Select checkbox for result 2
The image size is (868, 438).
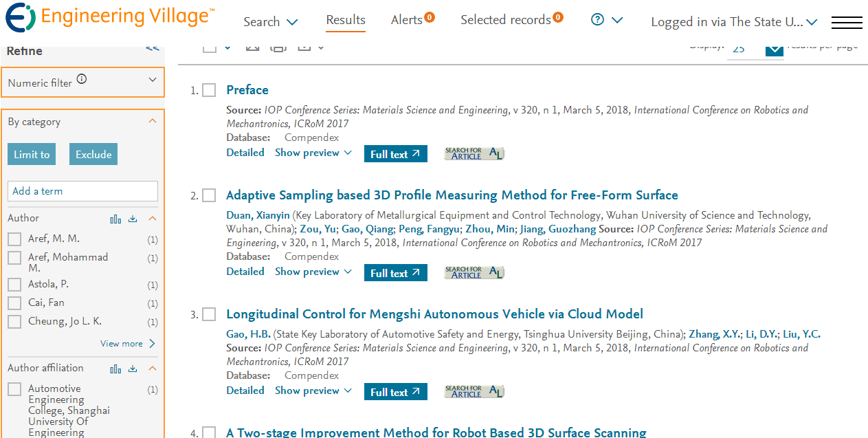point(209,196)
